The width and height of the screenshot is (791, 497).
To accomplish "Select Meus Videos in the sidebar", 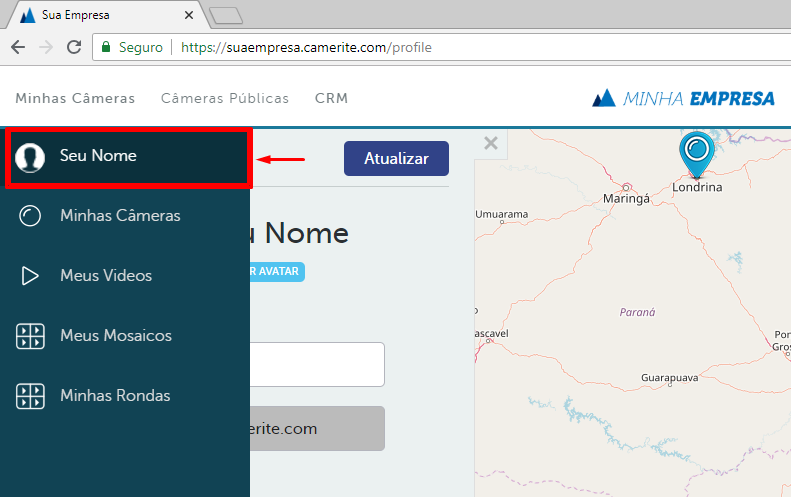I will pos(106,276).
